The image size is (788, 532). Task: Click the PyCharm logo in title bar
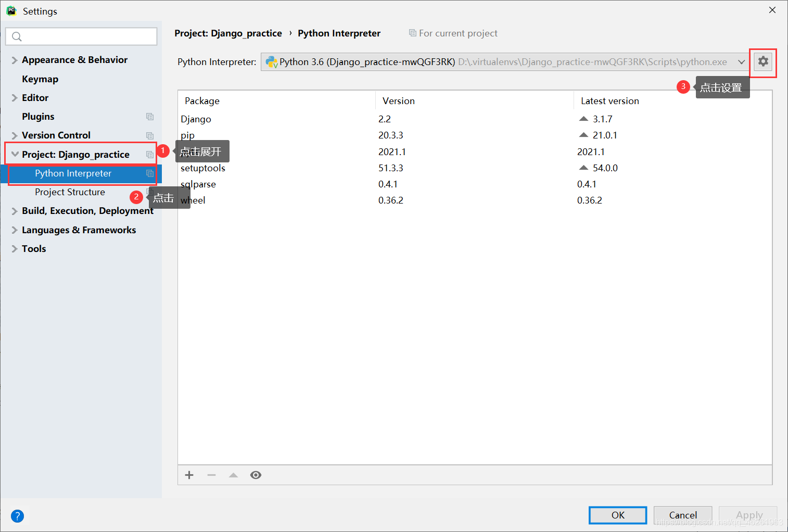pos(11,11)
